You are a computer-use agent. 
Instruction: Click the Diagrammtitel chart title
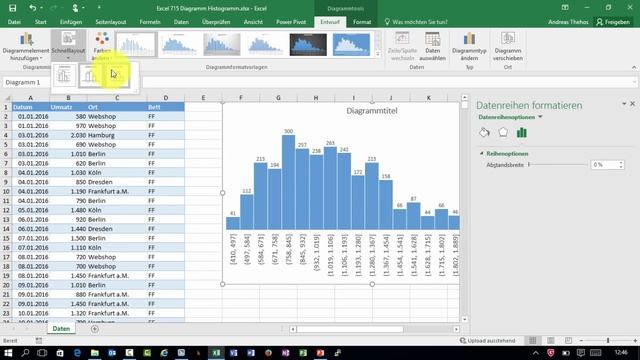click(371, 111)
